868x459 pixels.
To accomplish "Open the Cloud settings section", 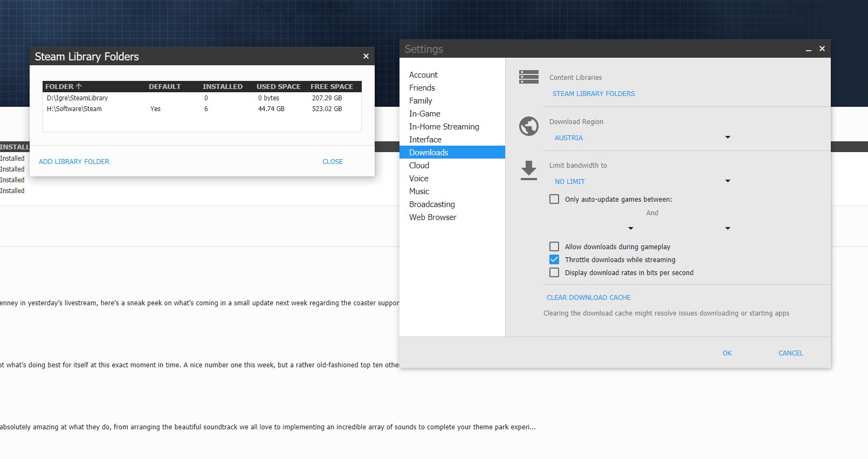I will 452,166.
